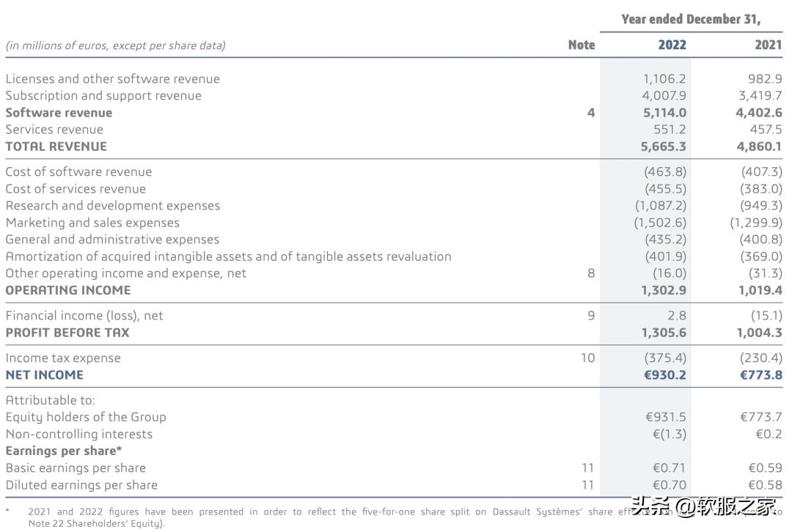Select the PROFIT BEFORE TAX label
The width and height of the screenshot is (792, 532).
tap(67, 332)
